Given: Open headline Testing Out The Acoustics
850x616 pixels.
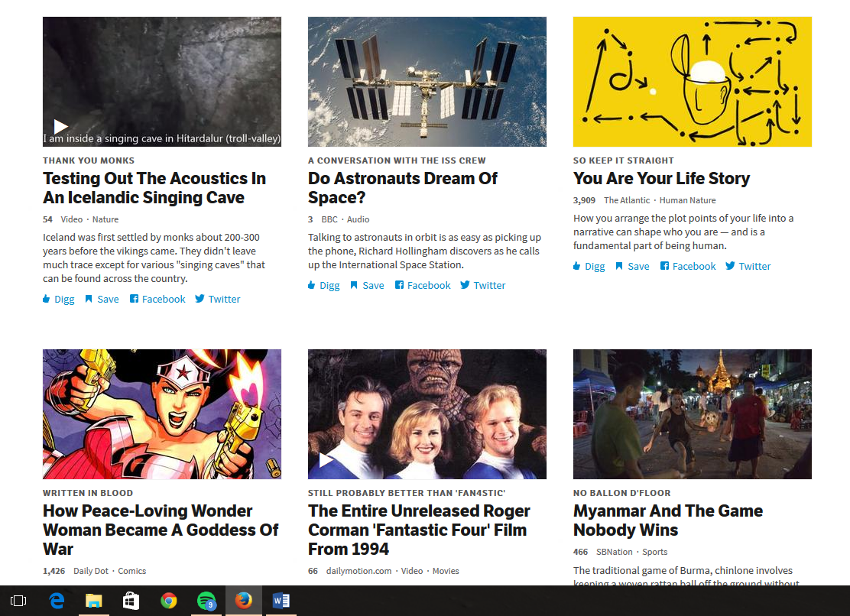Looking at the screenshot, I should pyautogui.click(x=154, y=188).
